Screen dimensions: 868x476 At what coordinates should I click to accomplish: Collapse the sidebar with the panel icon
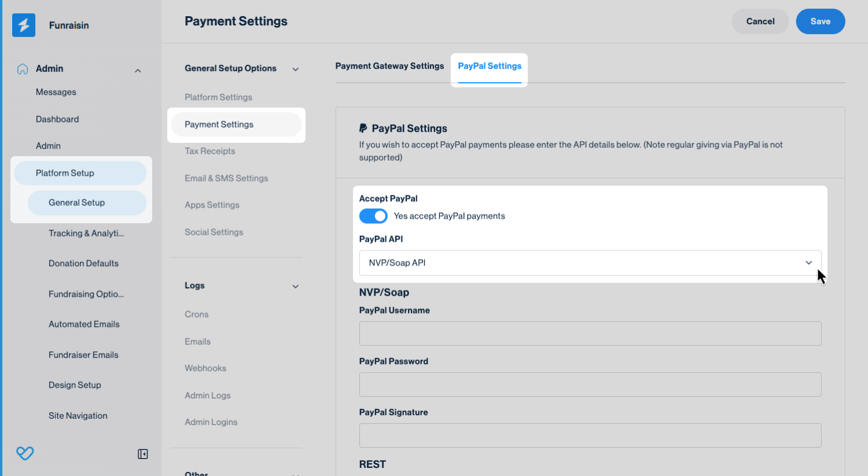(x=142, y=454)
